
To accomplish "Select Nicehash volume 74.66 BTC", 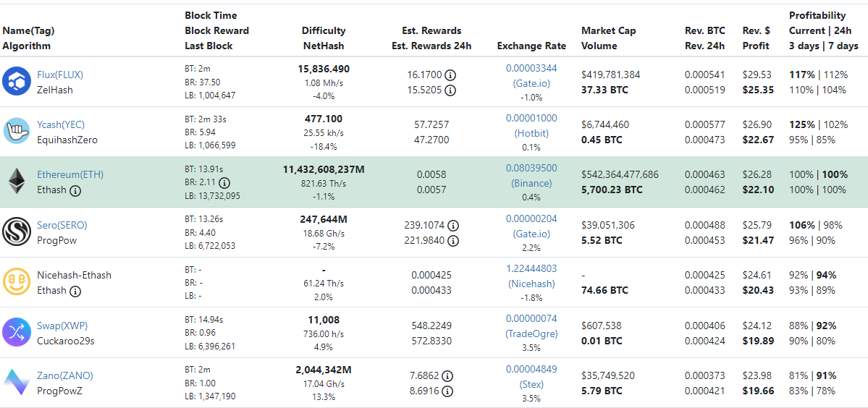I will 604,290.
